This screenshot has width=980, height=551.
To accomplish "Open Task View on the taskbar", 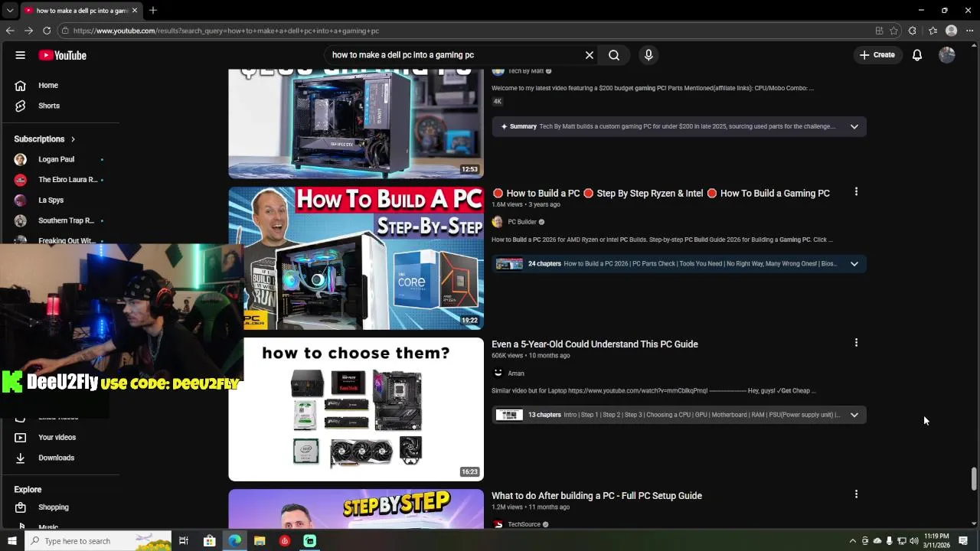I will click(x=184, y=541).
